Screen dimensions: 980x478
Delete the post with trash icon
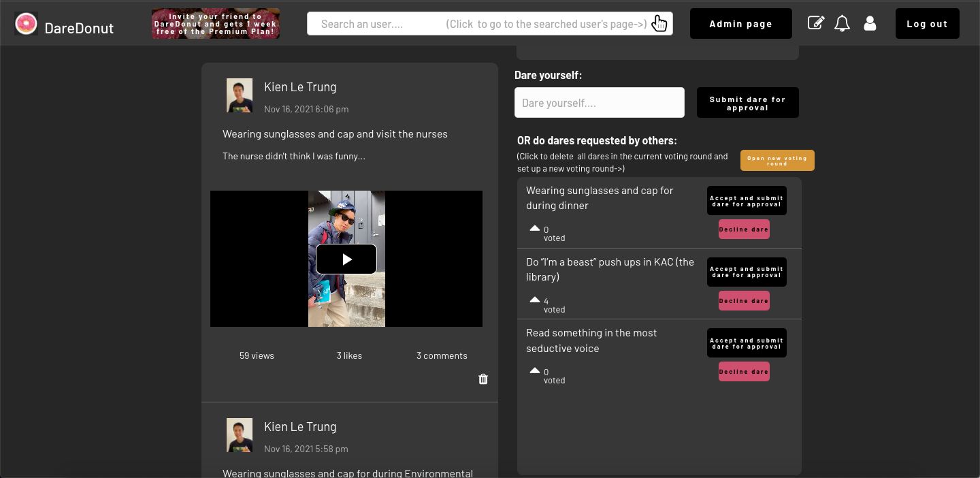coord(483,379)
